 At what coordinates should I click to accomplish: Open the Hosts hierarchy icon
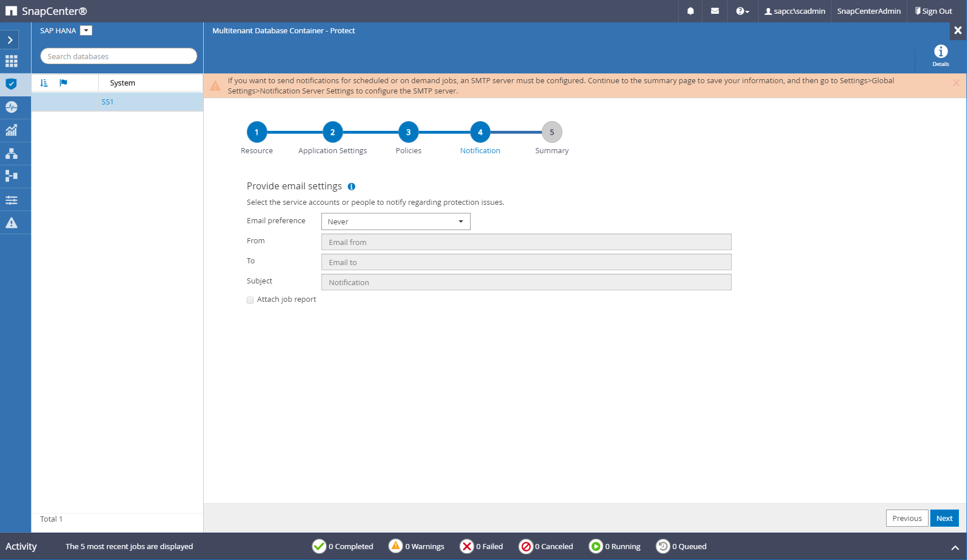point(11,153)
